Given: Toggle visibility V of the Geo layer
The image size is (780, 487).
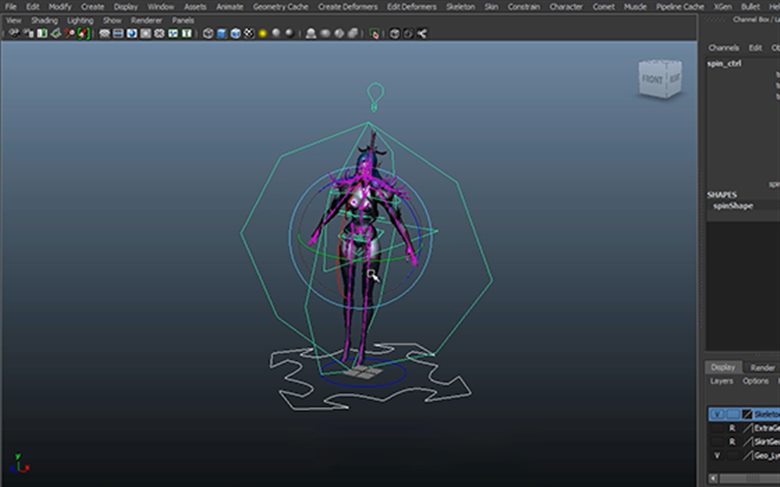Looking at the screenshot, I should [x=717, y=455].
